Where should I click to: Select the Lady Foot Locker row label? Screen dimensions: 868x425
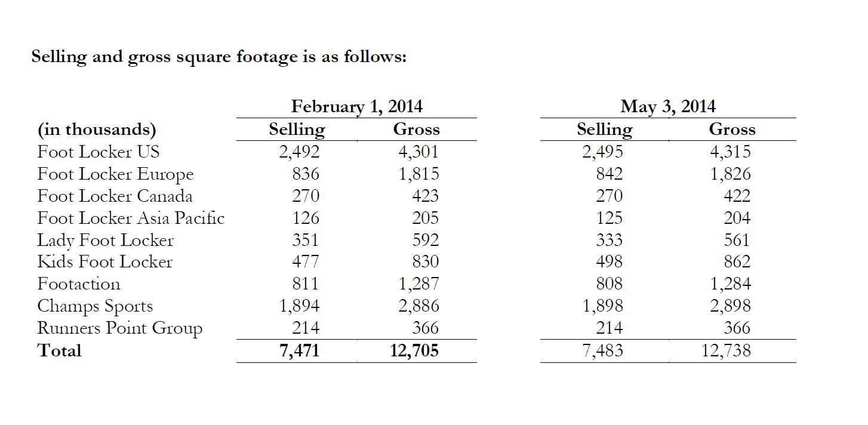click(105, 241)
